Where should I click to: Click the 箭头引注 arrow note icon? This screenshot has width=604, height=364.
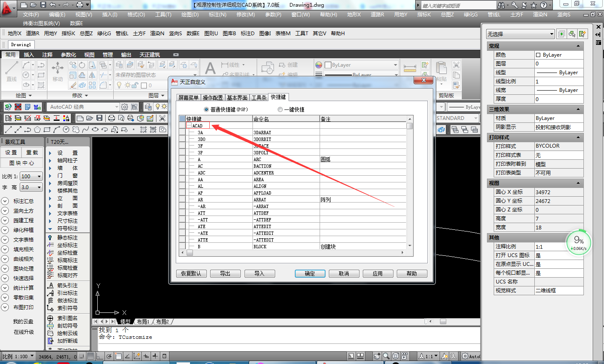tap(50, 286)
